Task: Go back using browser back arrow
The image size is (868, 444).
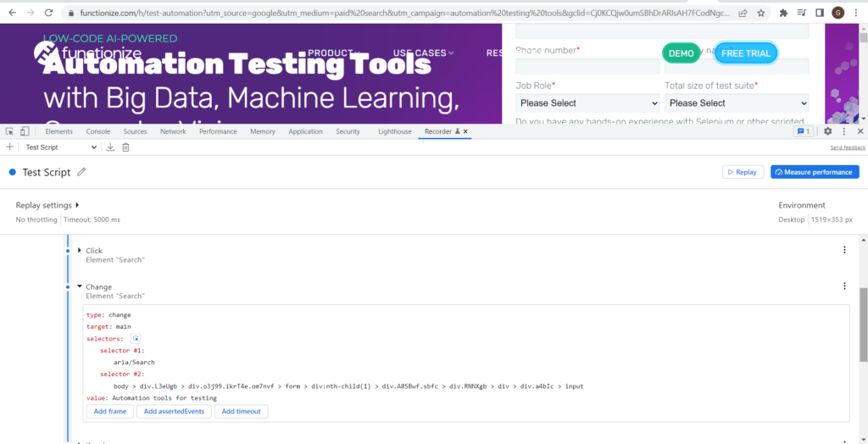Action: 13,12
